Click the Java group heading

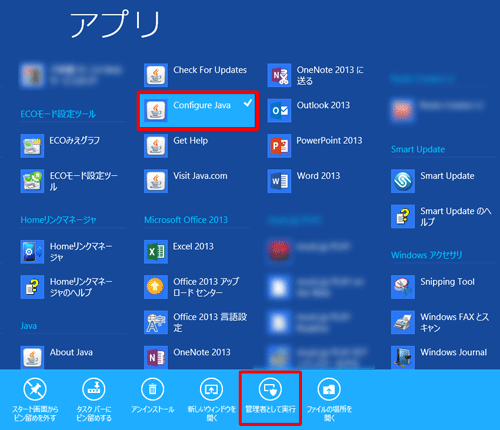pos(29,326)
